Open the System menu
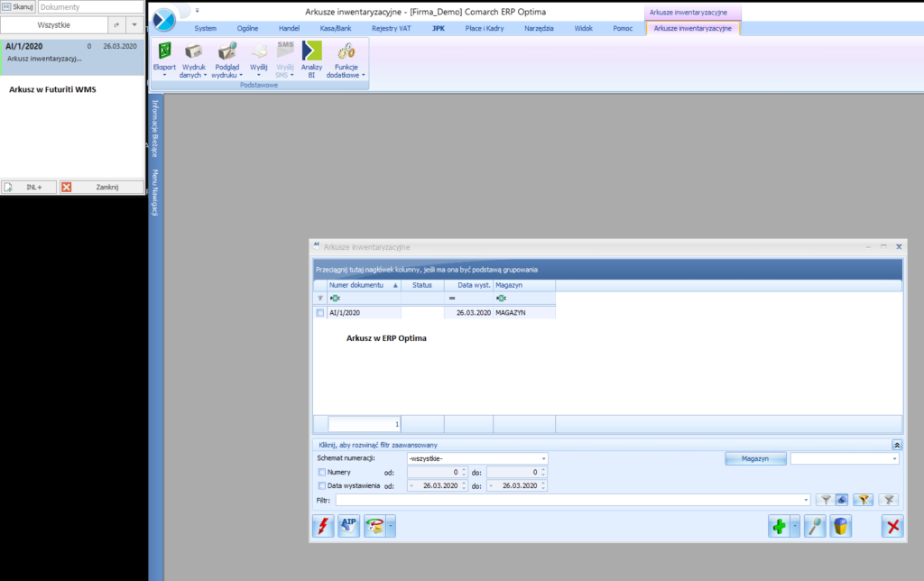Viewport: 924px width, 581px height. (205, 28)
